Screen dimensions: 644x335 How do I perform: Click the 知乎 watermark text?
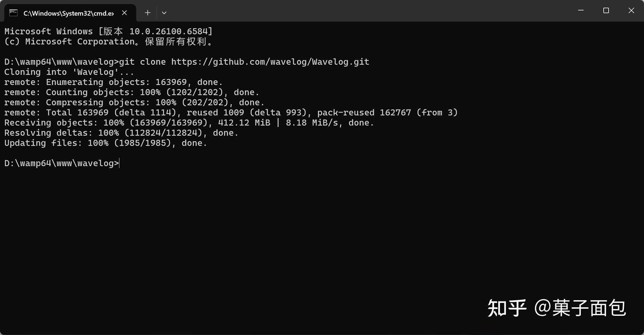tap(507, 308)
